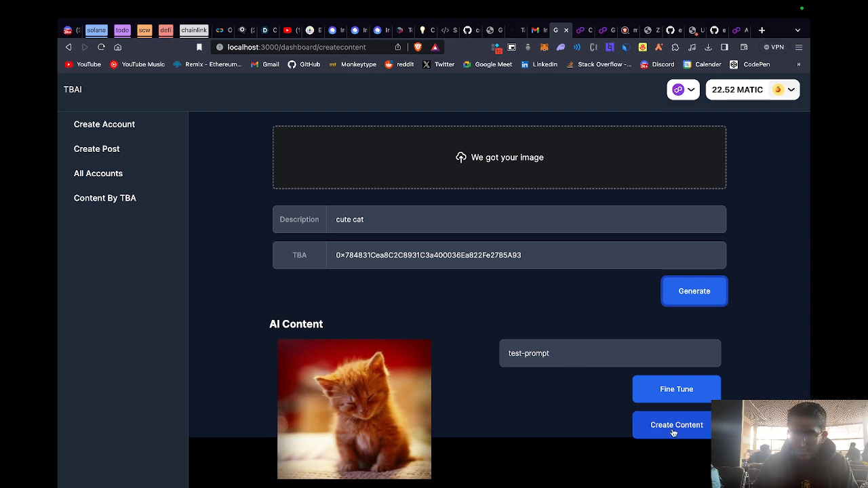This screenshot has width=868, height=488.
Task: Click the Generate button
Action: [x=694, y=291]
